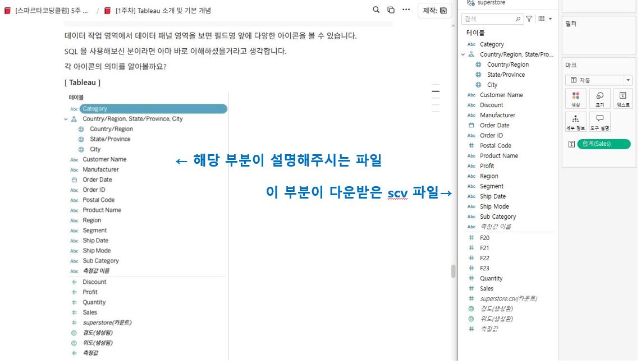The height and width of the screenshot is (364, 641).
Task: Select the F23 measure field
Action: point(484,269)
